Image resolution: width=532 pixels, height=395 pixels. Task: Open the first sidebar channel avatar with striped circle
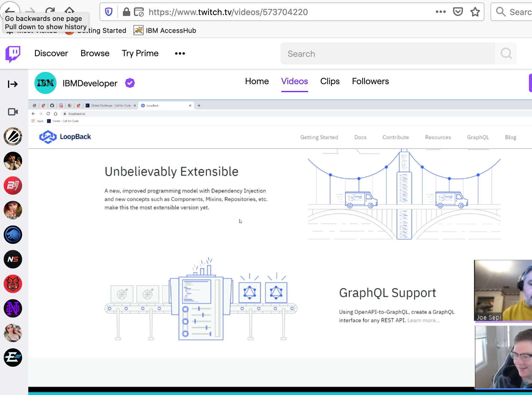(x=13, y=136)
